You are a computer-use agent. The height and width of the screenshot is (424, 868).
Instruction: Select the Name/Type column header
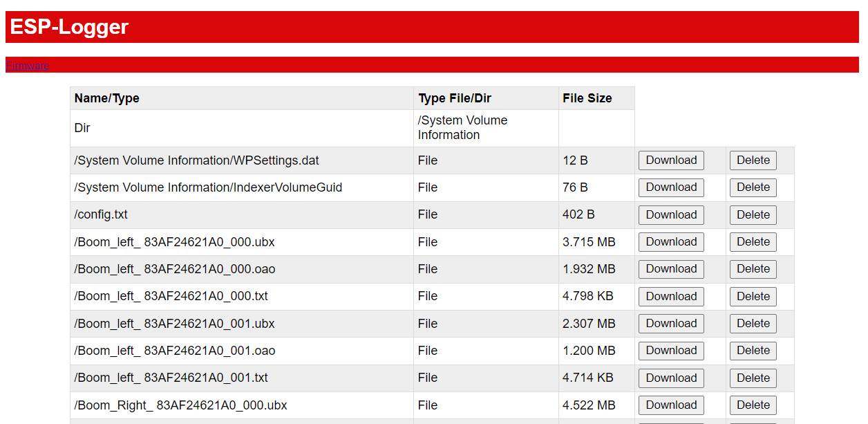(106, 98)
